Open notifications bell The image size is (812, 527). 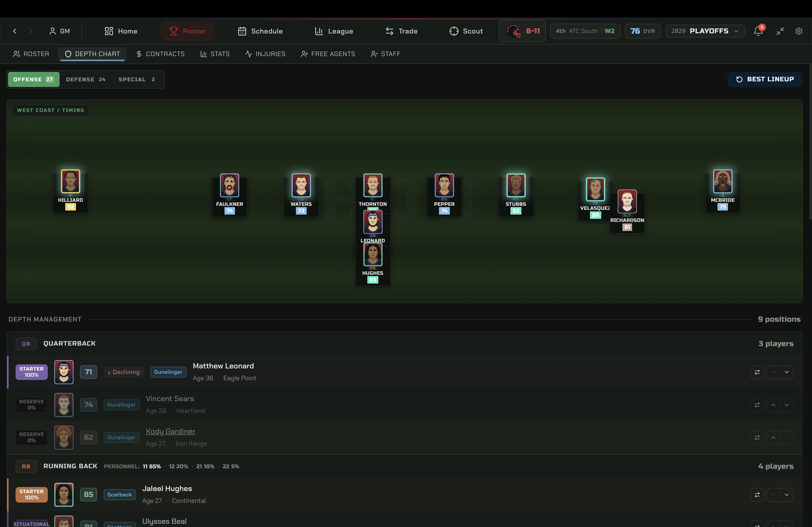pos(758,31)
